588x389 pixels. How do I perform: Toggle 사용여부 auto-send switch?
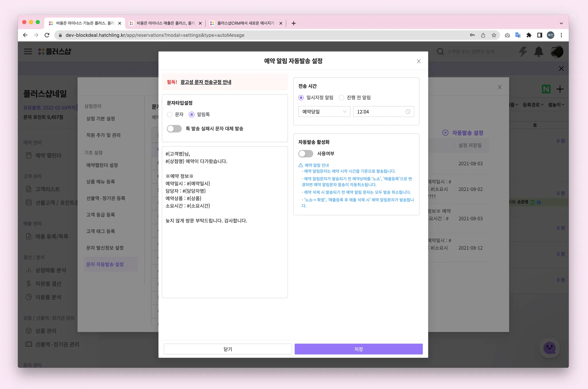pos(305,154)
